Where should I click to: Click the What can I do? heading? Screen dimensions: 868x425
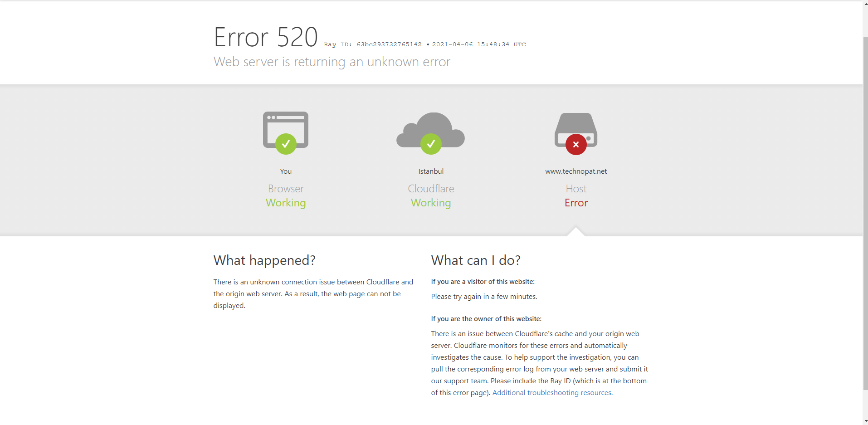[476, 260]
